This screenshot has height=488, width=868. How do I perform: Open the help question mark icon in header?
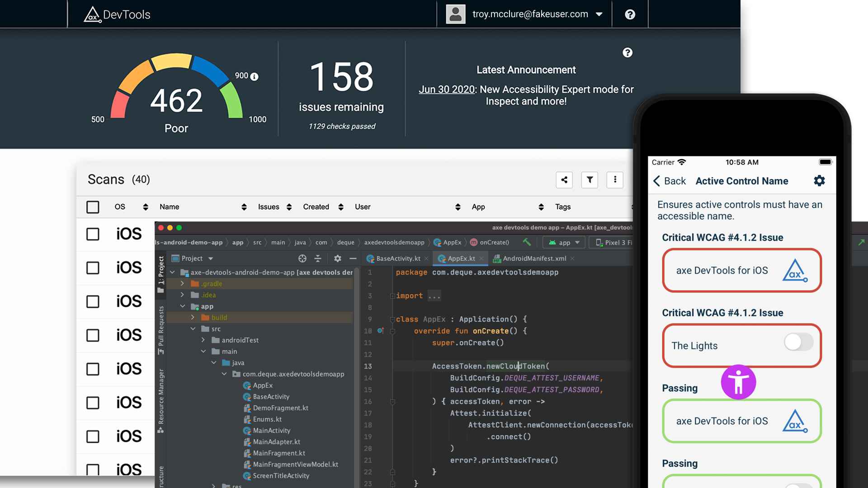point(630,14)
